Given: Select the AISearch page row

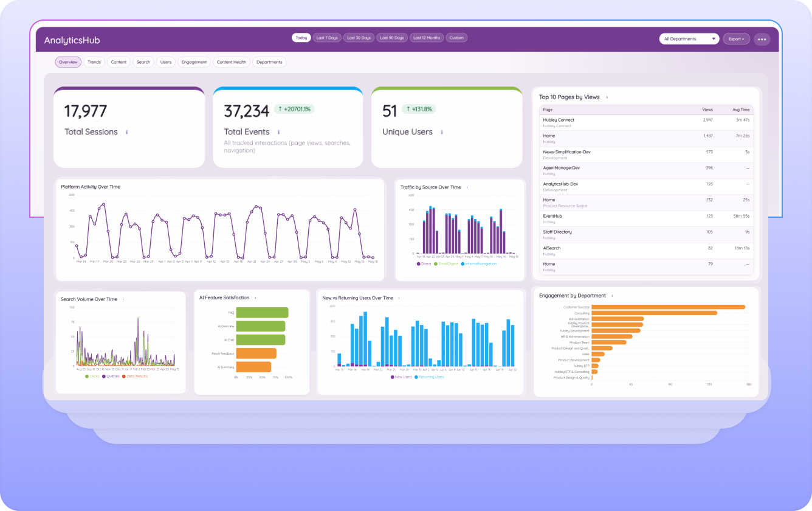Looking at the screenshot, I should click(646, 251).
